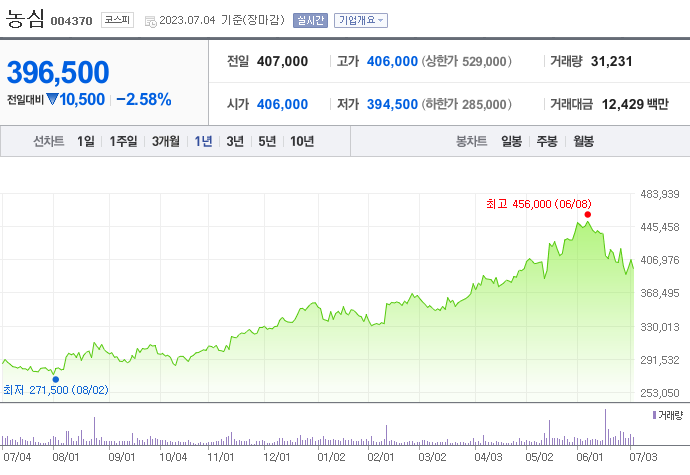This screenshot has width=690, height=475.
Task: Click the current price 396,500
Action: tap(58, 72)
